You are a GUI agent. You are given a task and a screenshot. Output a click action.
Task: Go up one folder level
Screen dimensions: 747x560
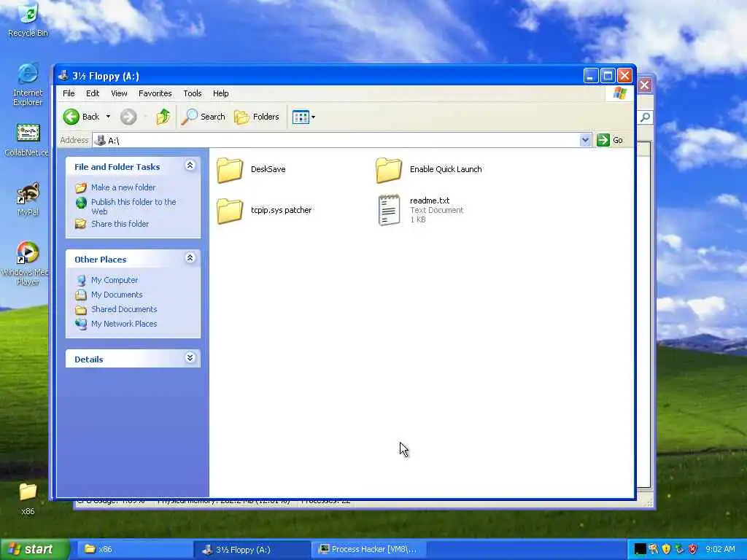[163, 117]
